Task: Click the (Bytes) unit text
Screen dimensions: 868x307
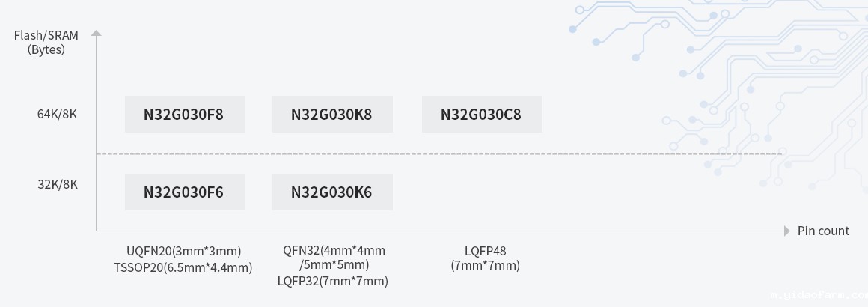Action: [46, 49]
